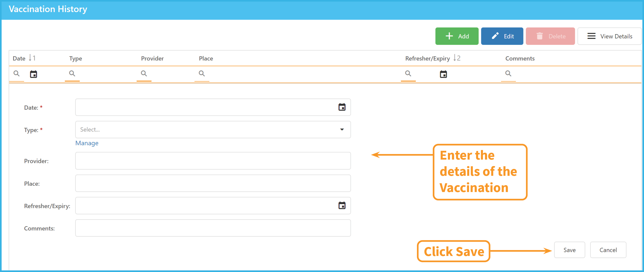Click the green Add button
644x272 pixels.
(x=457, y=36)
